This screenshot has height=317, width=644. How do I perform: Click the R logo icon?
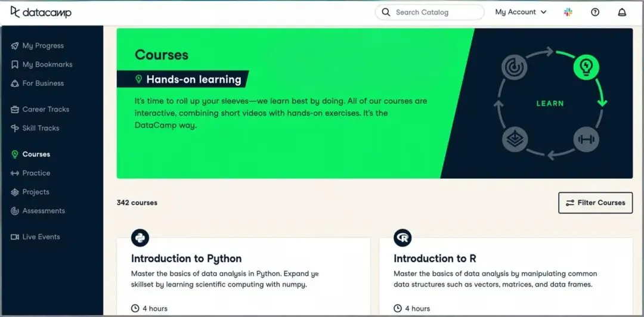pyautogui.click(x=402, y=238)
